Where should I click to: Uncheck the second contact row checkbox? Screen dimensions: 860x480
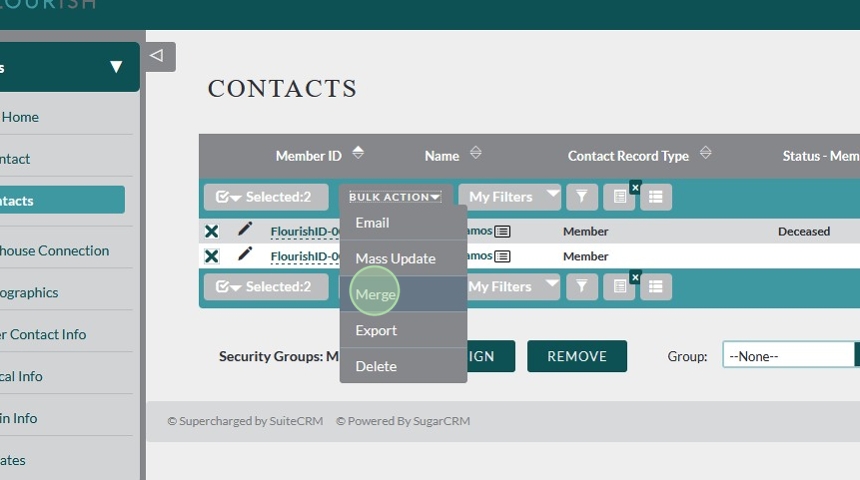pos(212,256)
